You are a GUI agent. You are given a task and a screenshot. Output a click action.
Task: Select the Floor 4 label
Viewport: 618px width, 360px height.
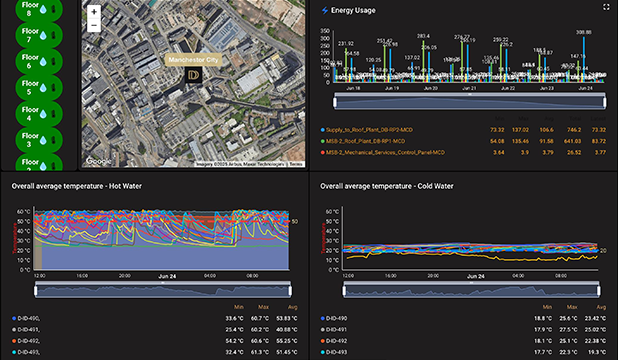30,114
